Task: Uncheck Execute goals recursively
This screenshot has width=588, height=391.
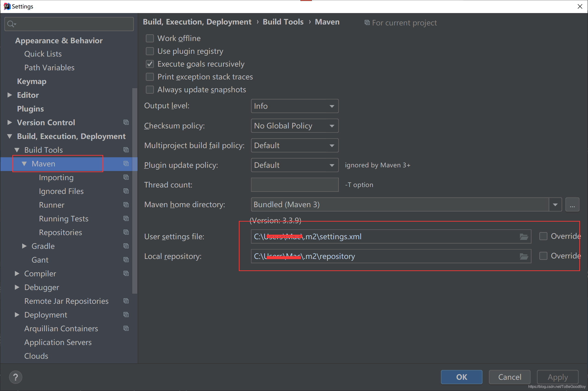Action: click(150, 64)
